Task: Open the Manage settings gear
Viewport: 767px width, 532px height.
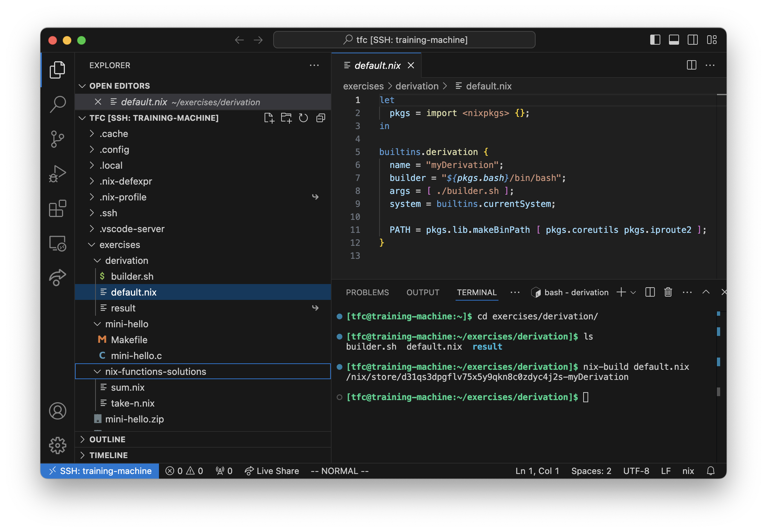Action: (58, 445)
